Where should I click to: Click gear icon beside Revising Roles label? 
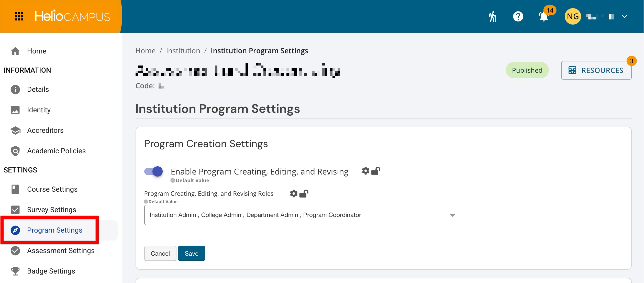click(x=294, y=194)
